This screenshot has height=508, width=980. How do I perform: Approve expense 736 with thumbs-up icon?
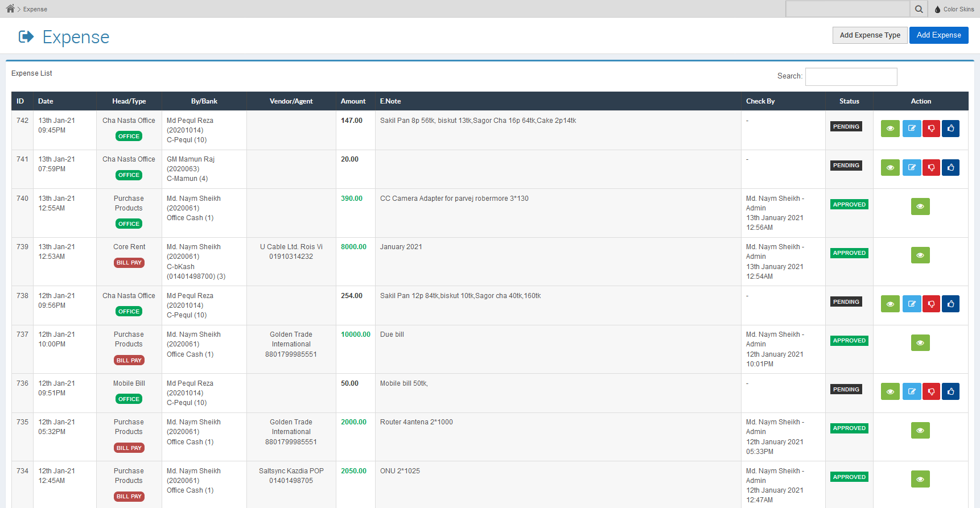(x=950, y=391)
